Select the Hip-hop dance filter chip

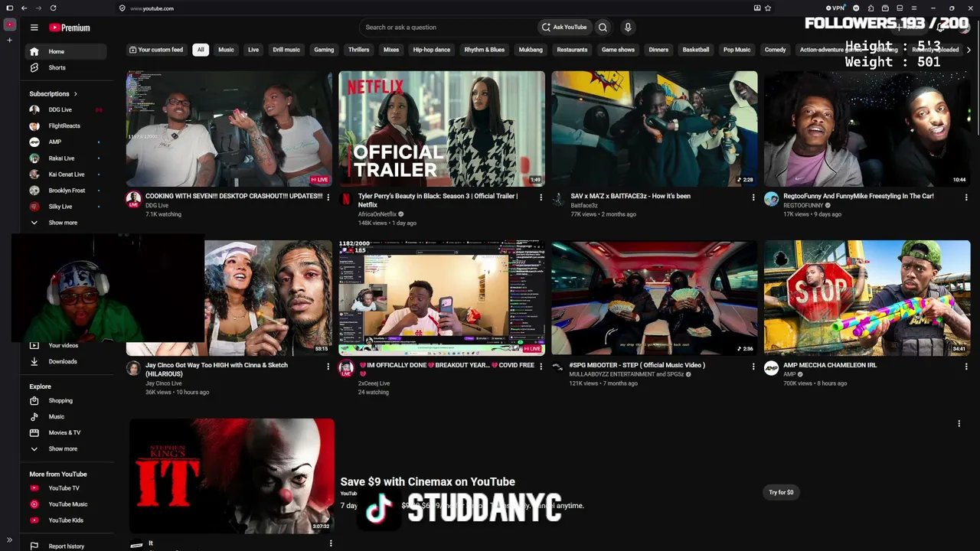pos(432,50)
